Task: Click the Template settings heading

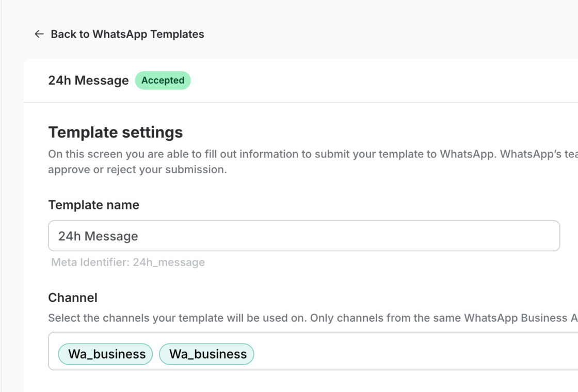Action: coord(116,132)
